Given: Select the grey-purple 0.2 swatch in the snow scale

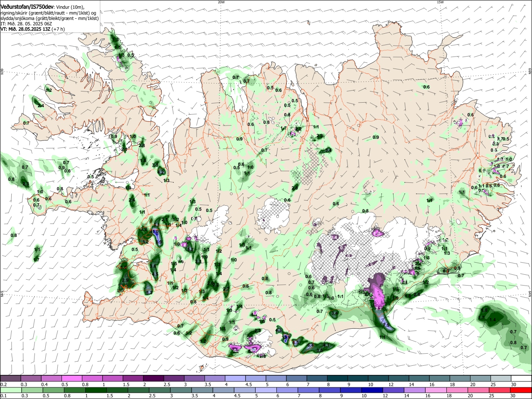Looking at the screenshot, I should 10,379.
